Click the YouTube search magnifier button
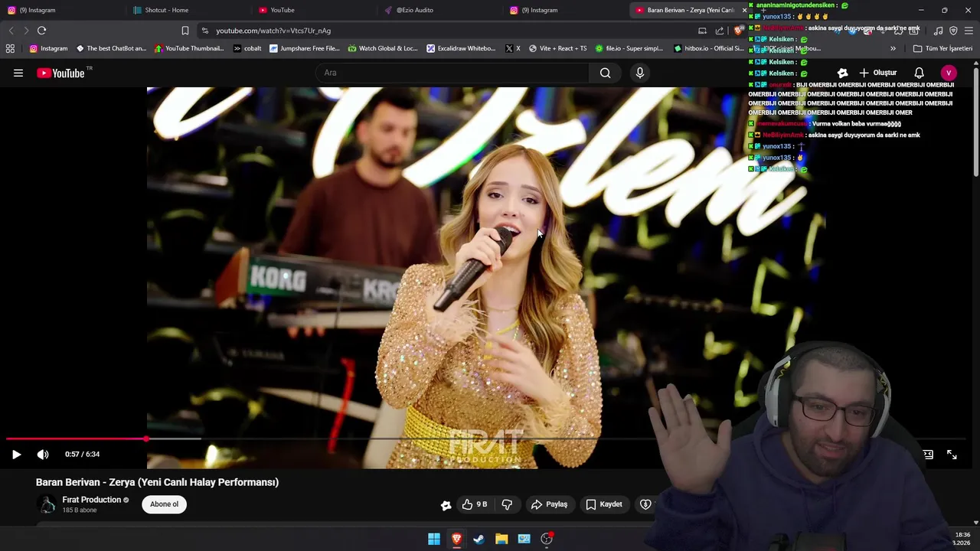Image resolution: width=980 pixels, height=551 pixels. 606,73
